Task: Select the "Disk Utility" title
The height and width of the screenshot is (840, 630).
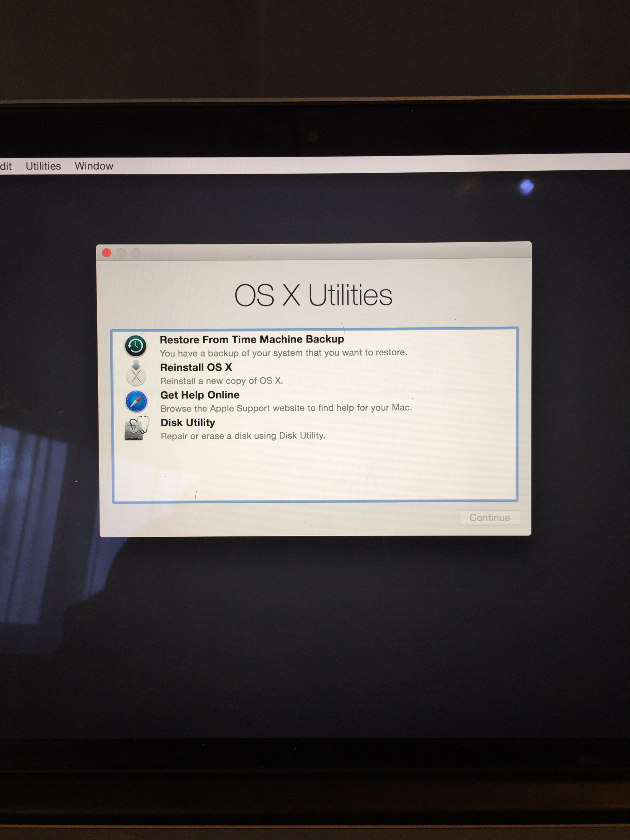Action: (188, 423)
